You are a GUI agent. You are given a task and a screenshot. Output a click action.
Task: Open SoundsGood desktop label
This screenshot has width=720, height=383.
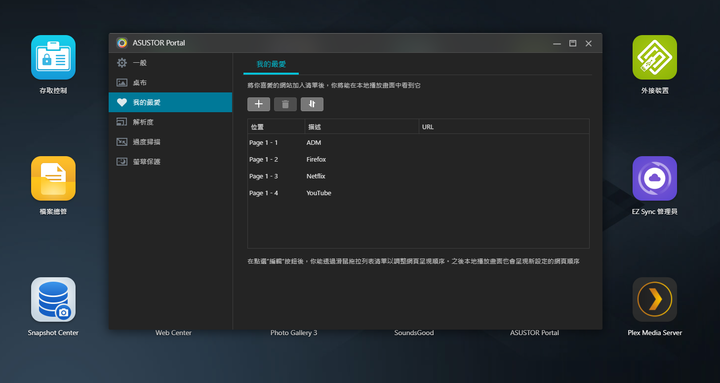point(414,333)
